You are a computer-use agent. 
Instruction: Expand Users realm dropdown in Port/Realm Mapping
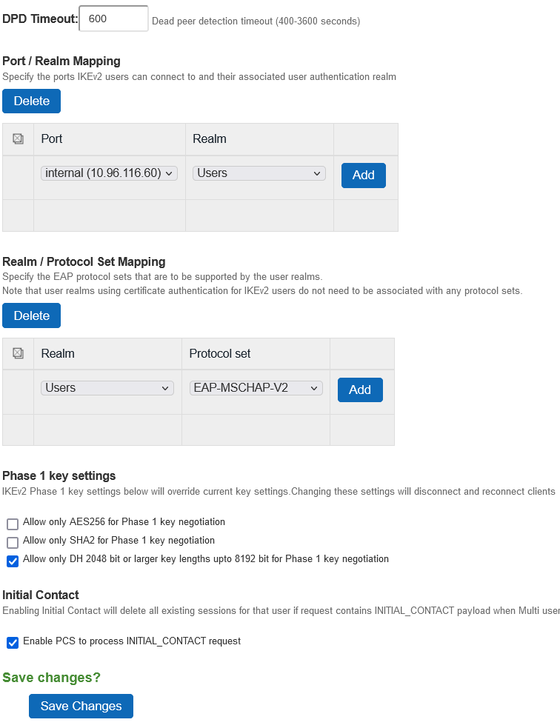point(259,173)
